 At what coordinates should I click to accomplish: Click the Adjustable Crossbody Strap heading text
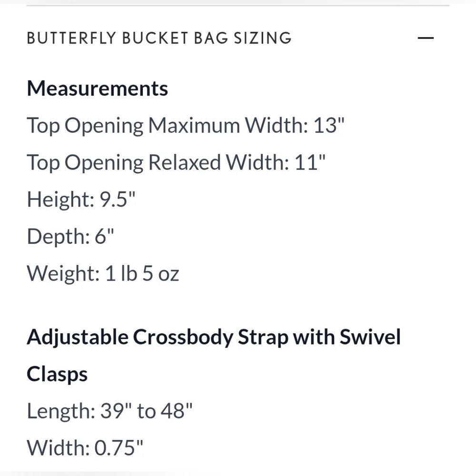pos(214,337)
